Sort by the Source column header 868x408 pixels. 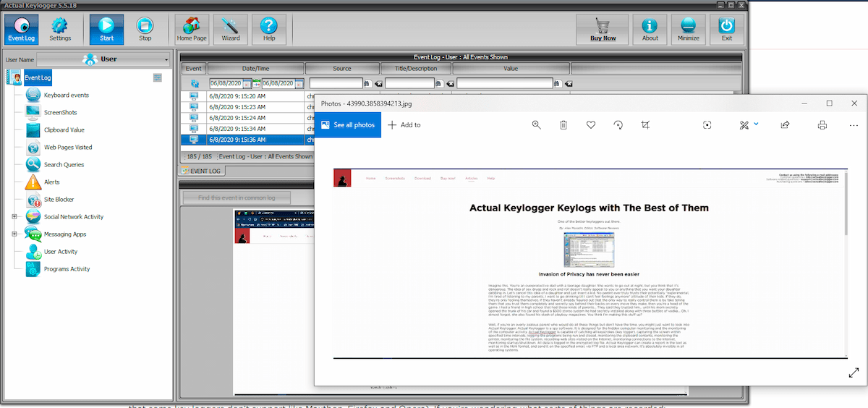click(342, 69)
